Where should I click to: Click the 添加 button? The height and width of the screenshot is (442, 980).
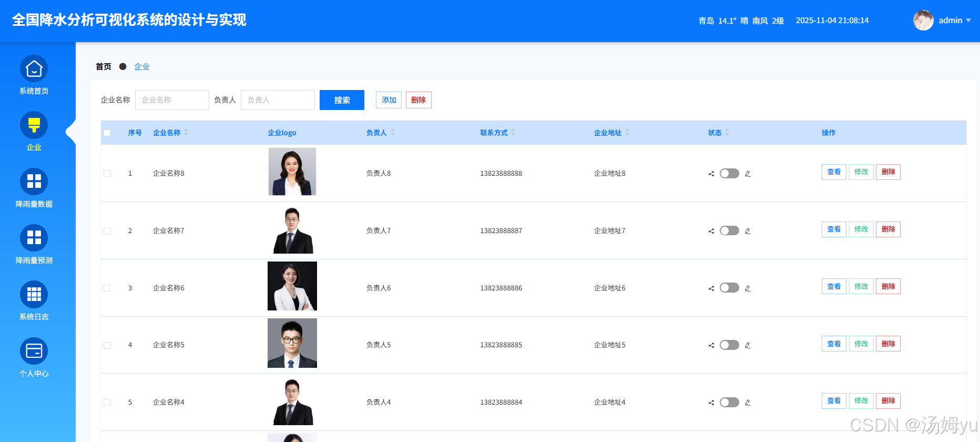pos(389,100)
